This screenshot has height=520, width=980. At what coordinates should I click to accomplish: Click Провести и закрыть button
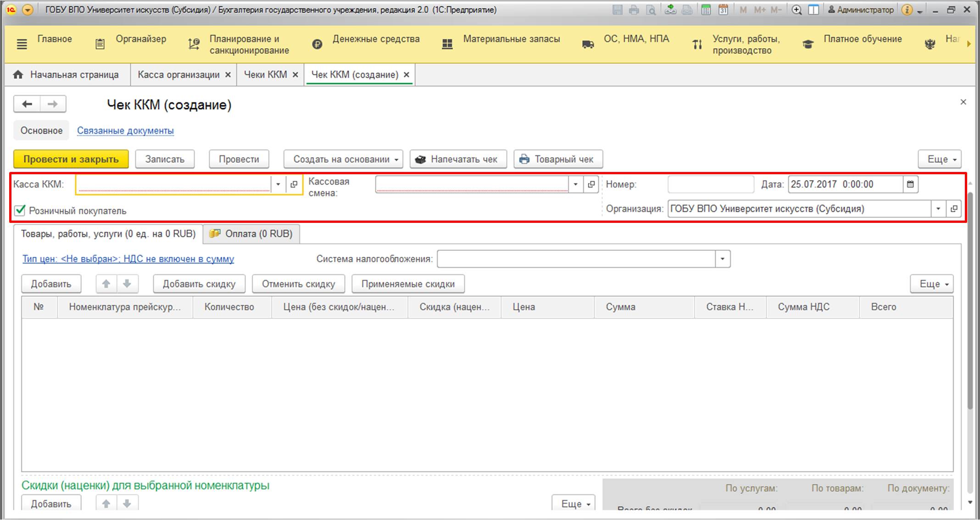click(x=71, y=159)
